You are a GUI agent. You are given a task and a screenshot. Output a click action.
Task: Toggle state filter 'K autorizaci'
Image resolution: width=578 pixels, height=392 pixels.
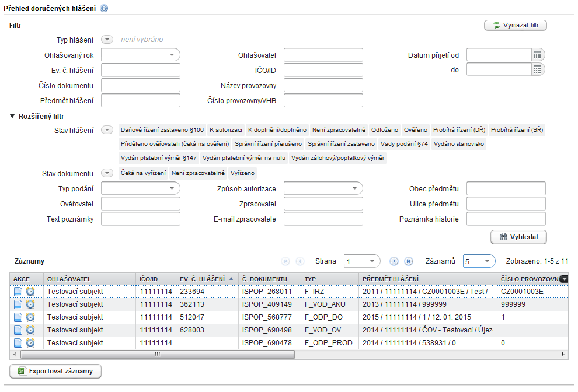[x=225, y=130]
